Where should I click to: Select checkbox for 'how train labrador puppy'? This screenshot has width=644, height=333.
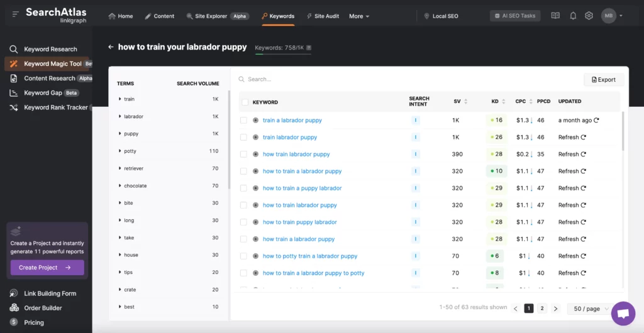pyautogui.click(x=243, y=154)
